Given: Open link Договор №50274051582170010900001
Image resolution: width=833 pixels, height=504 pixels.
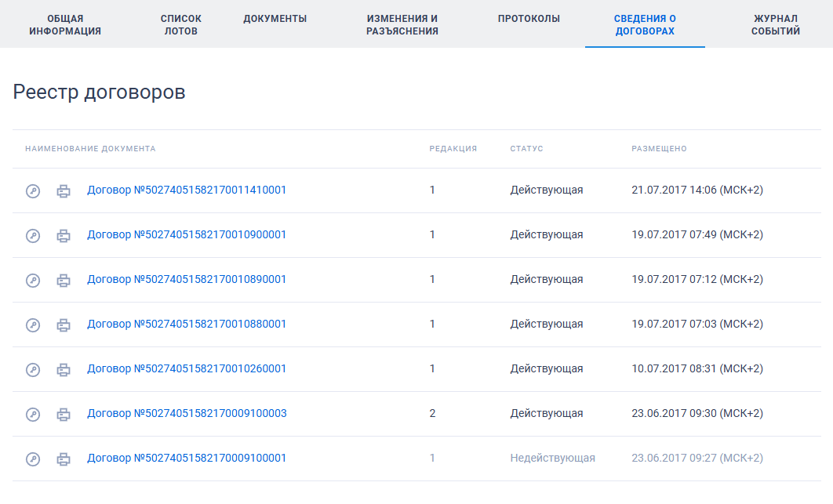Looking at the screenshot, I should click(187, 234).
